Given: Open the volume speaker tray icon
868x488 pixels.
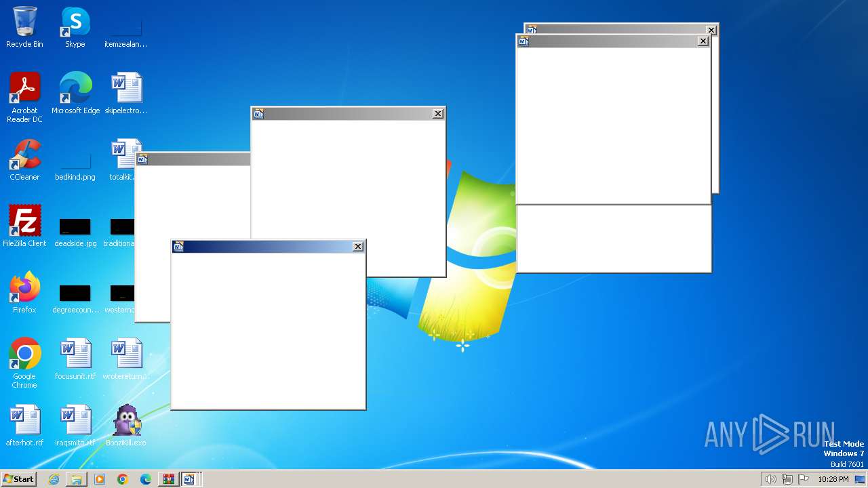Looking at the screenshot, I should pyautogui.click(x=770, y=479).
